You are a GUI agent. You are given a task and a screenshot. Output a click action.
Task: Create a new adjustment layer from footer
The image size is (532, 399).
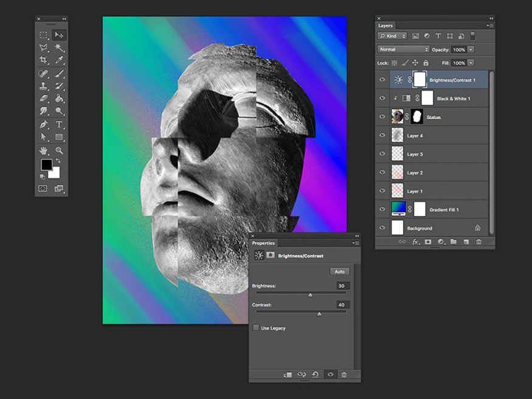click(441, 242)
